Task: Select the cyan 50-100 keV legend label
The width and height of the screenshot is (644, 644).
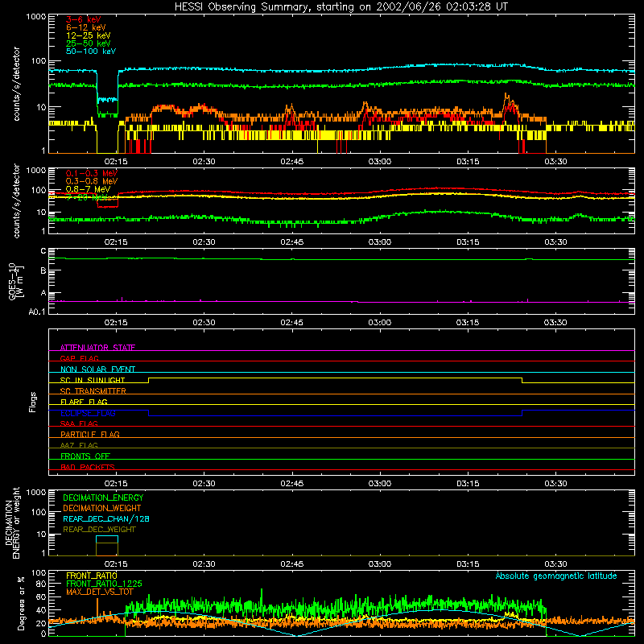Action: (x=91, y=52)
